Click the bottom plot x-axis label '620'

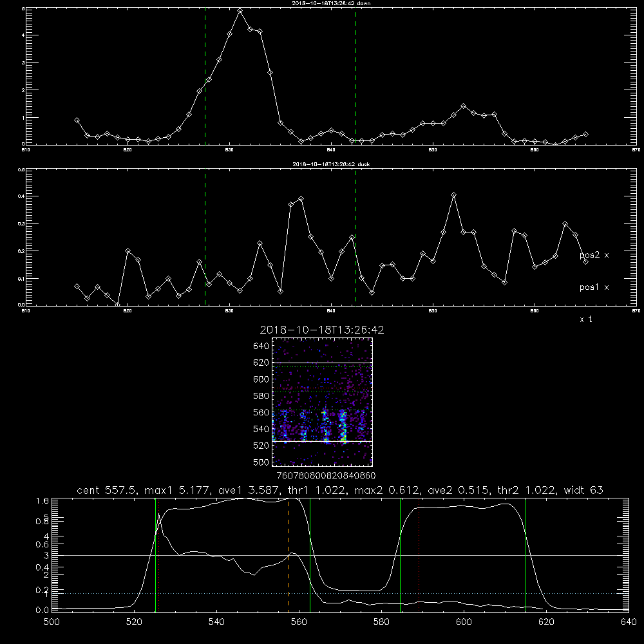(x=546, y=622)
